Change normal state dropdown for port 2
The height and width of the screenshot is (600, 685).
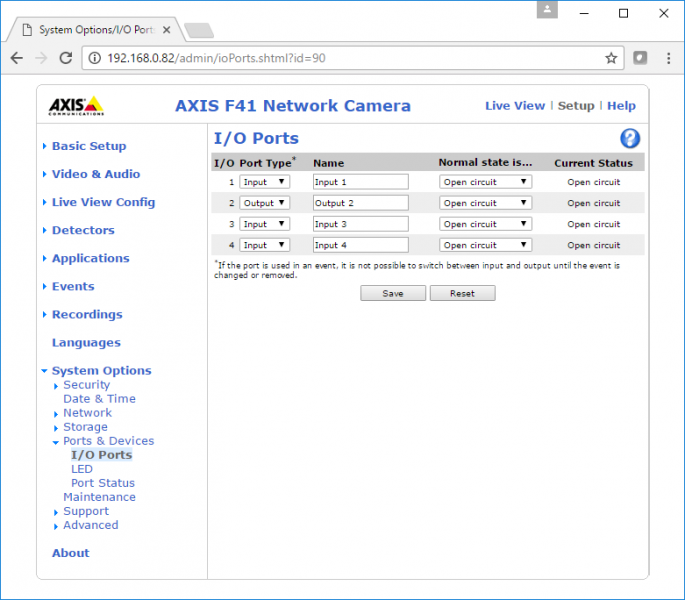tap(485, 203)
